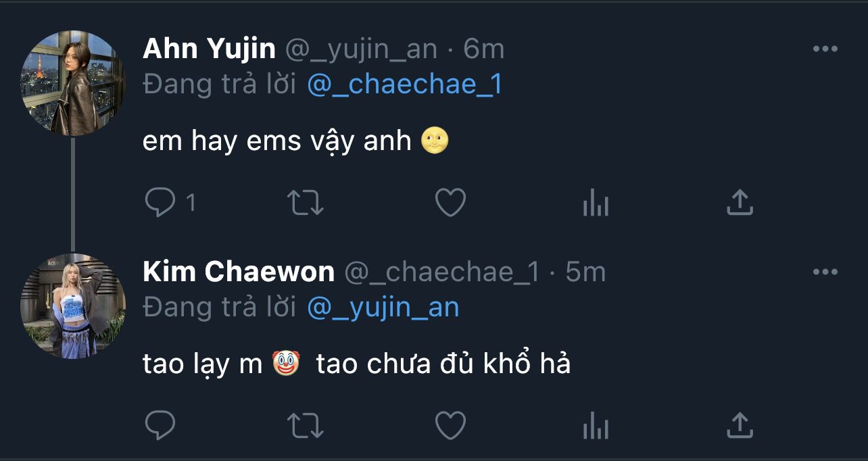Open Kim Chaewon display name
The height and width of the screenshot is (461, 868).
click(x=239, y=272)
